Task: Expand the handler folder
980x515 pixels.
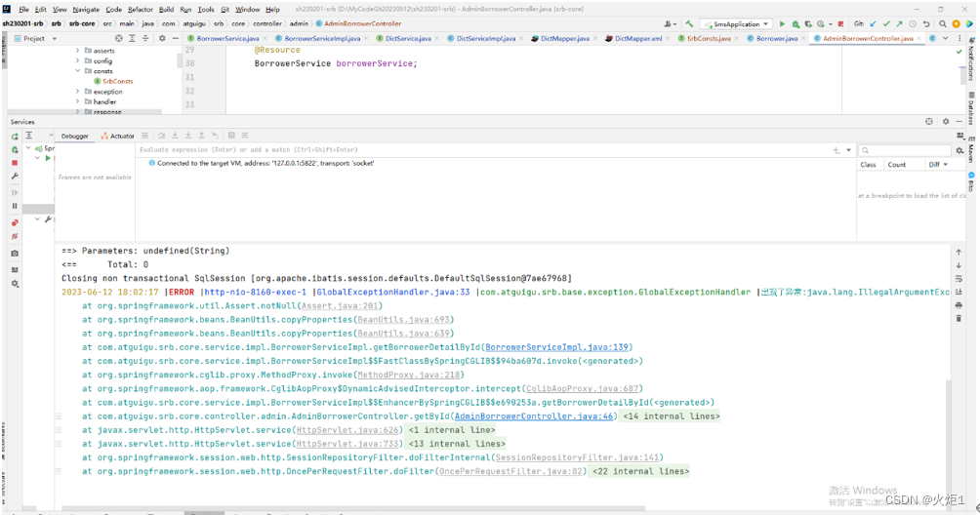Action: tap(77, 101)
